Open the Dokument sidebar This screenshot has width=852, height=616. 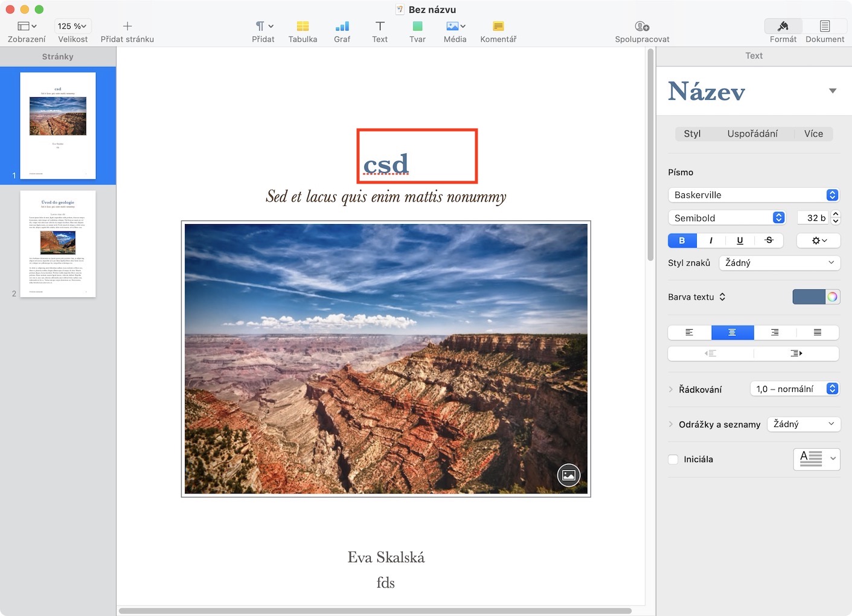point(825,26)
